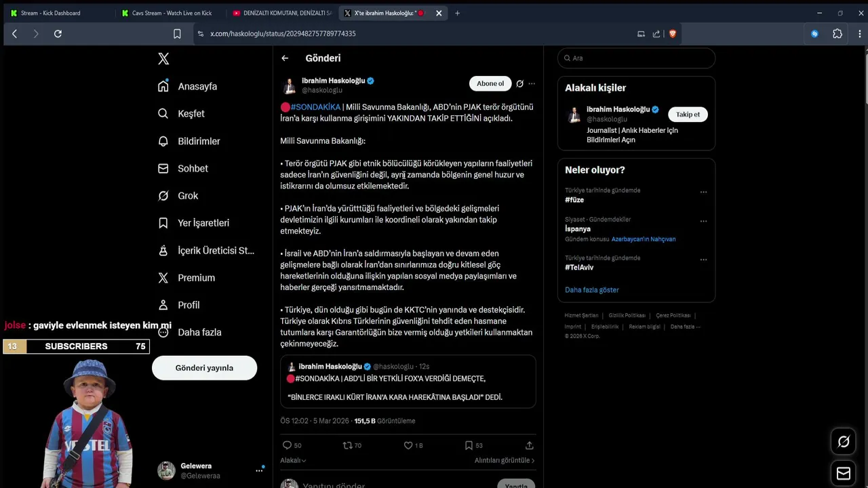Expand Daha fazla menu

[x=189, y=332]
